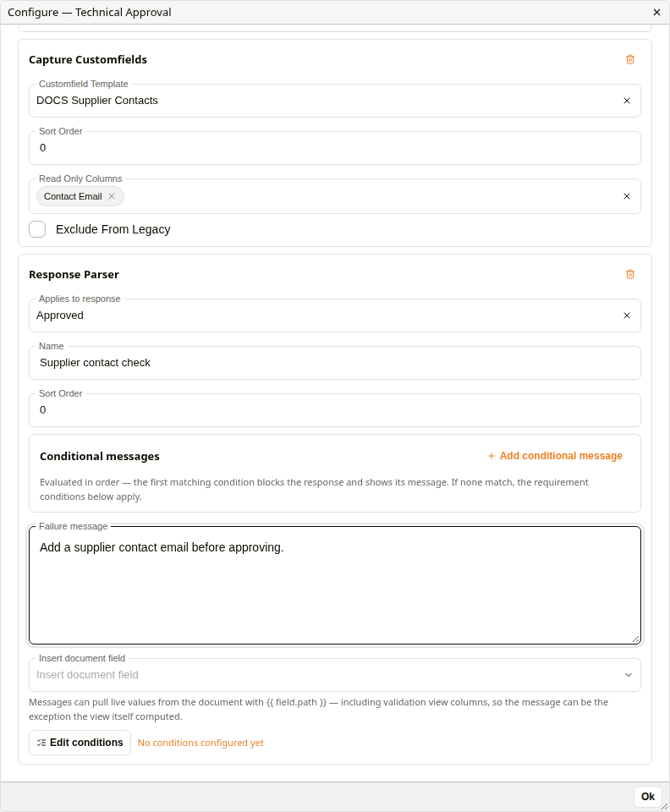Click the Name field for Response Parser
Viewport: 670px width, 812px height.
[x=335, y=363]
